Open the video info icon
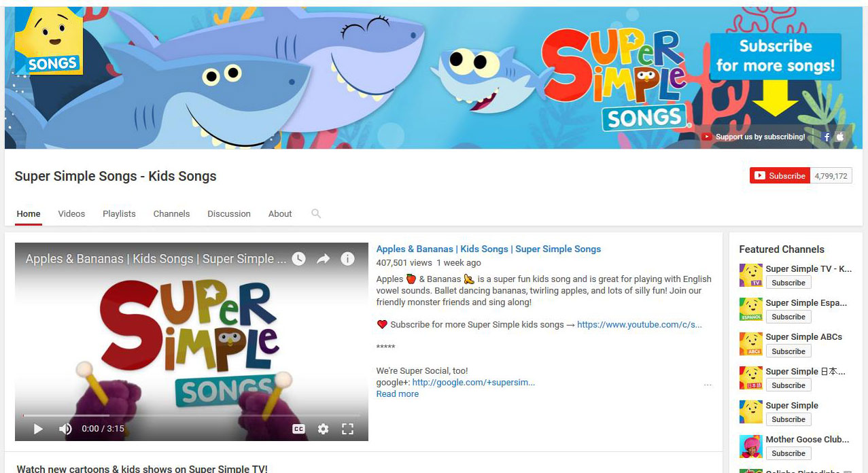Screen dimensions: 868x473 347,258
